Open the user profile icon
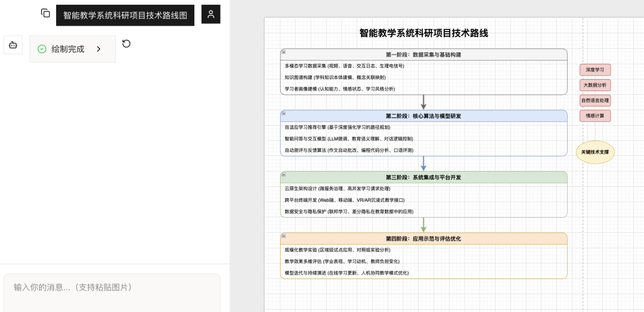644x312 pixels. [210, 14]
